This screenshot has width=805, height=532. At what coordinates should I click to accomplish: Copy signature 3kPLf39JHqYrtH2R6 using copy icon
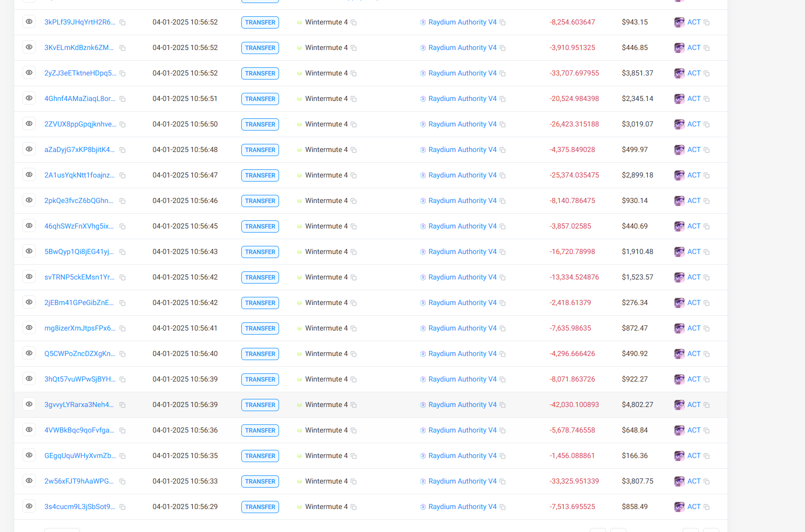(x=122, y=22)
